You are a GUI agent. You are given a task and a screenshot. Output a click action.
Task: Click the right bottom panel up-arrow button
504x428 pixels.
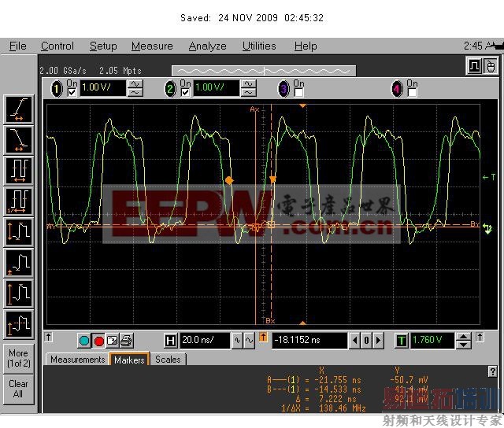[x=480, y=338]
